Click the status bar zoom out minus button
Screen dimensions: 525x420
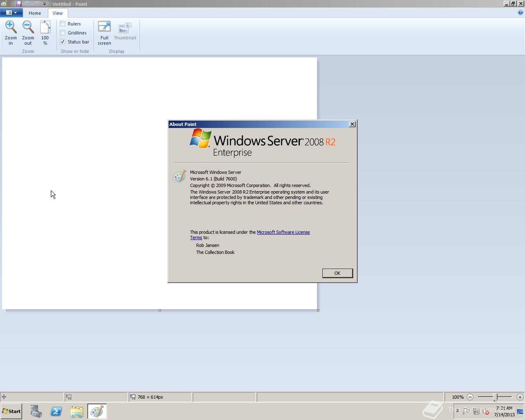point(470,397)
